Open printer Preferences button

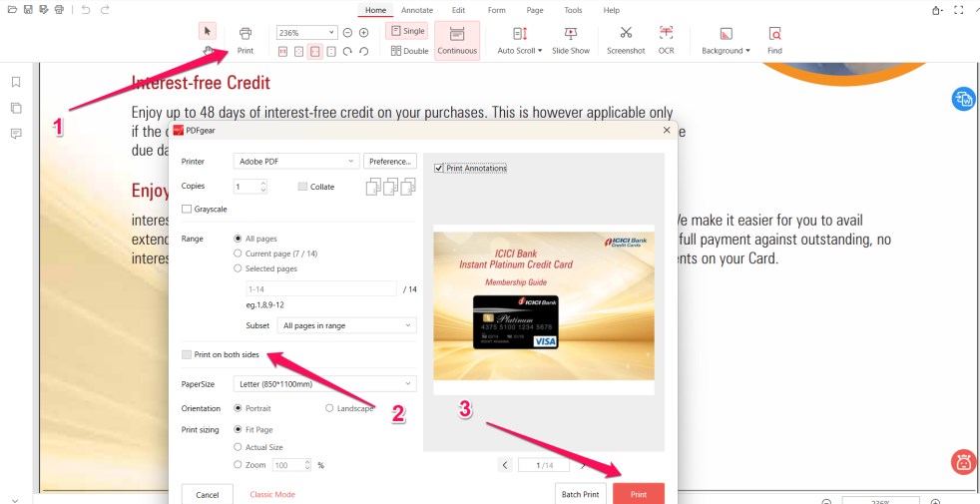(x=390, y=162)
